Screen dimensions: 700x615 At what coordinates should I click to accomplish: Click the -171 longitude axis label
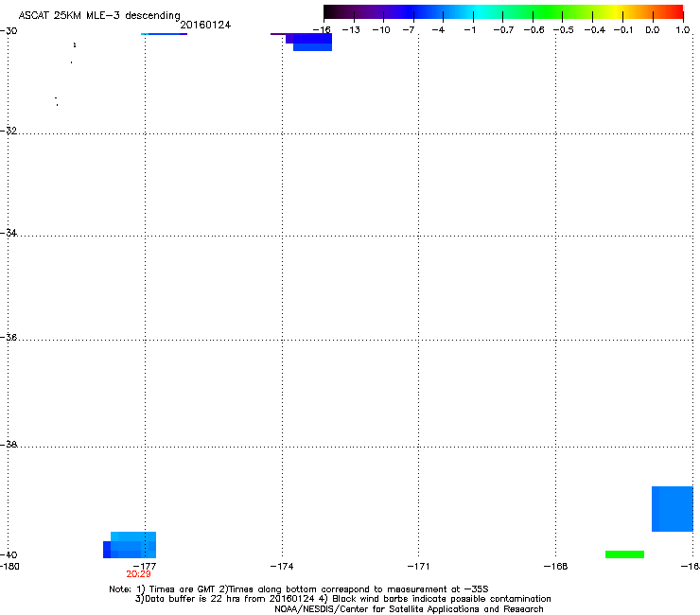coord(419,566)
